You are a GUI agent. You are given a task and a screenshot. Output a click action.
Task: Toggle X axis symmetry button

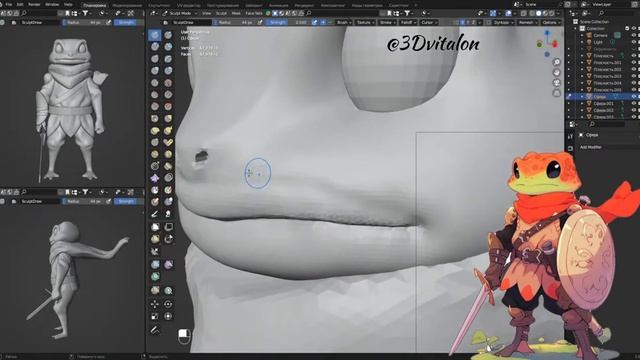(x=462, y=22)
